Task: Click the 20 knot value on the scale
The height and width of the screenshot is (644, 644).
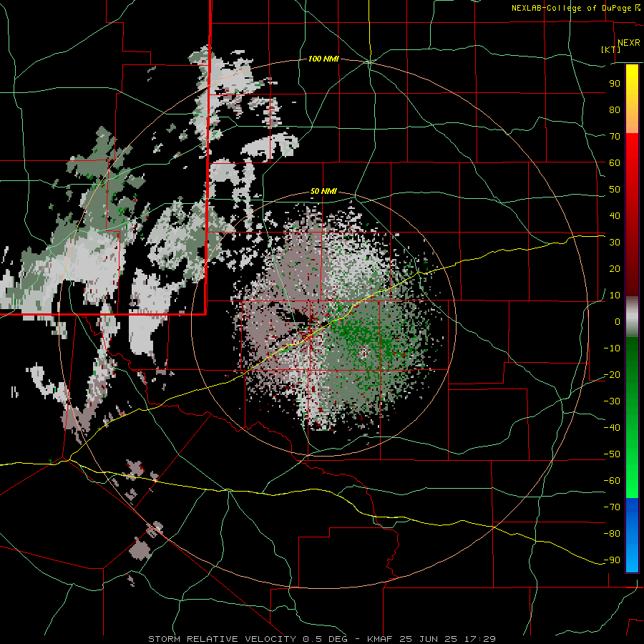Action: (x=615, y=269)
